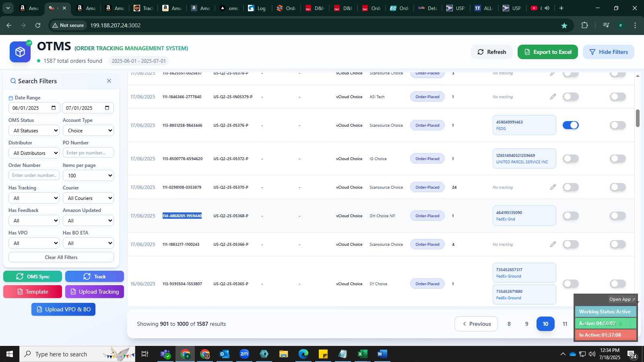Open Windows Start menu
The width and height of the screenshot is (644, 362).
pyautogui.click(x=10, y=354)
